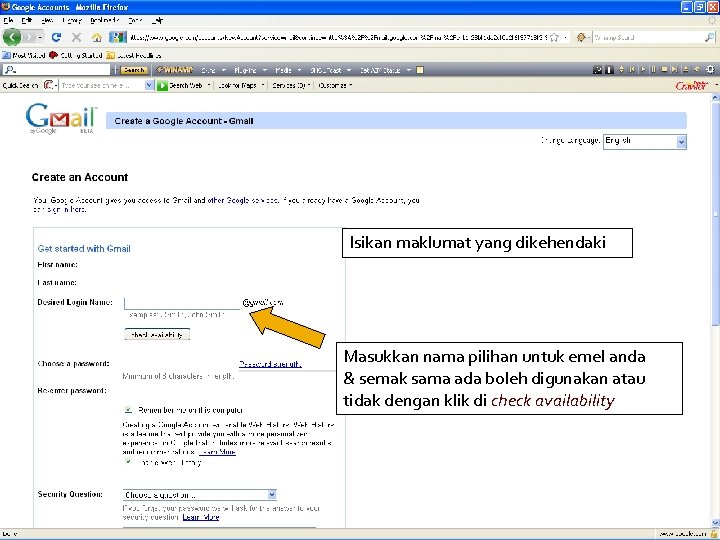Open the Help menu
This screenshot has width=720, height=540.
click(157, 20)
